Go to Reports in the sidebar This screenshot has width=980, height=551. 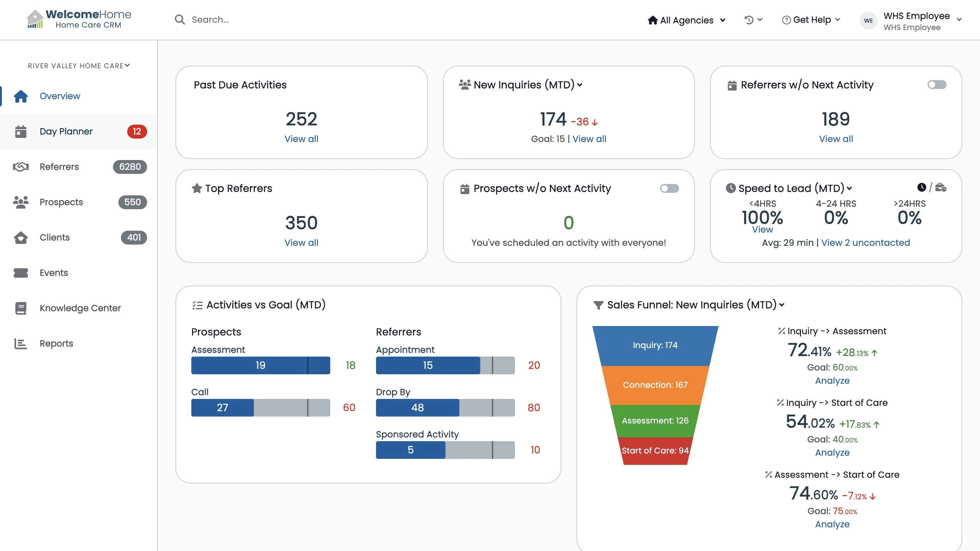point(56,343)
